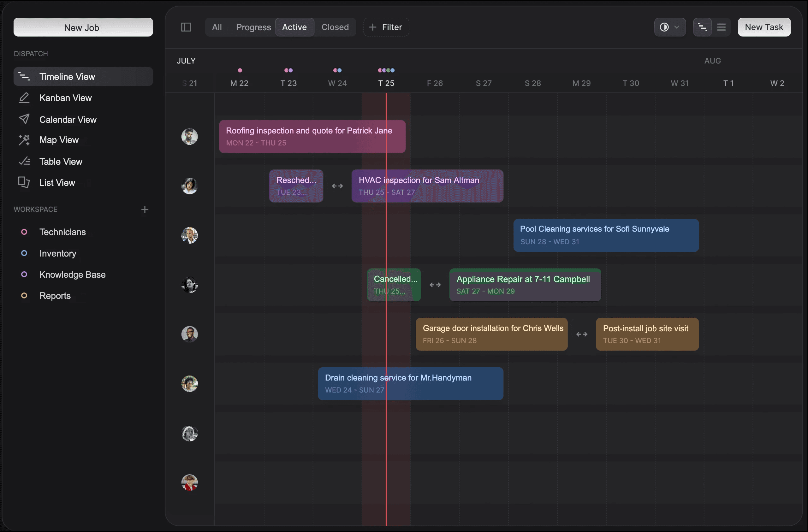
Task: Click link arrows between Garage door and Post-install
Action: [x=582, y=334]
